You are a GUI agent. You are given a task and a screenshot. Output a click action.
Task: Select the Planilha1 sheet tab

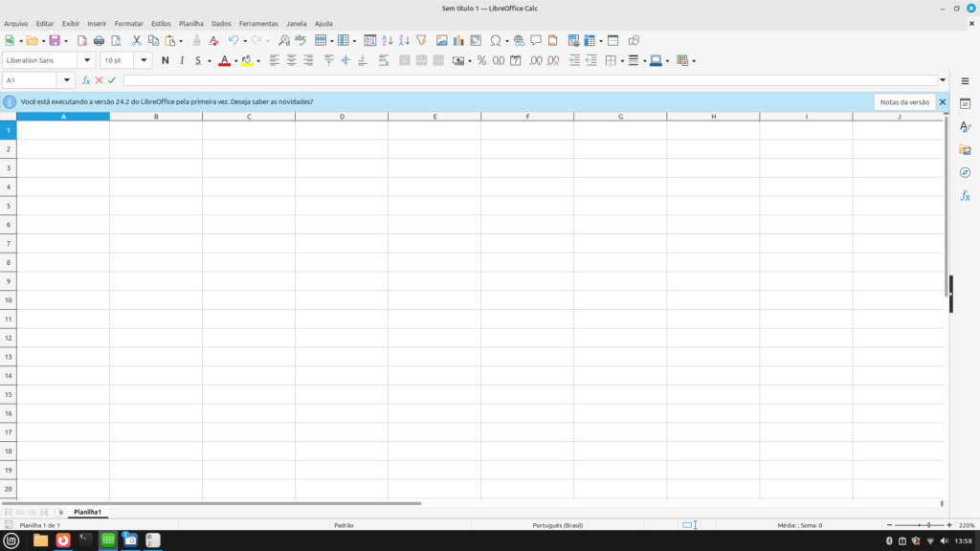click(87, 513)
